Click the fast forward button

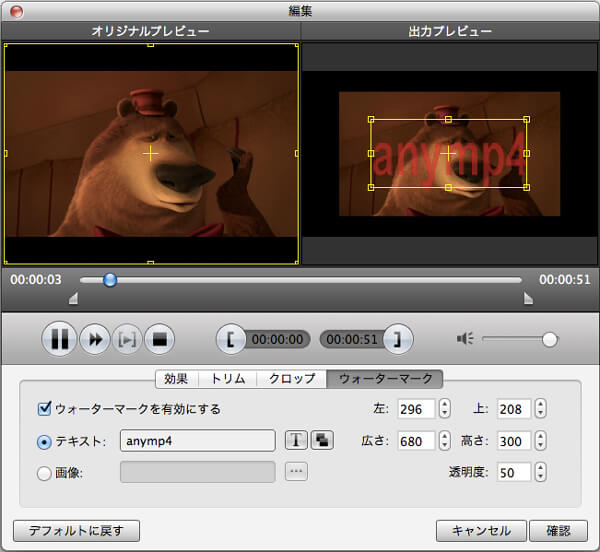click(x=95, y=339)
